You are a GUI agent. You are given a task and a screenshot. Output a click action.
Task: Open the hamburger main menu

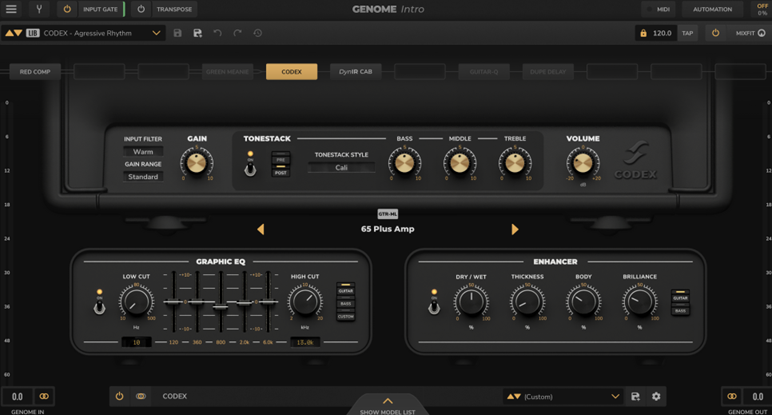tap(11, 9)
